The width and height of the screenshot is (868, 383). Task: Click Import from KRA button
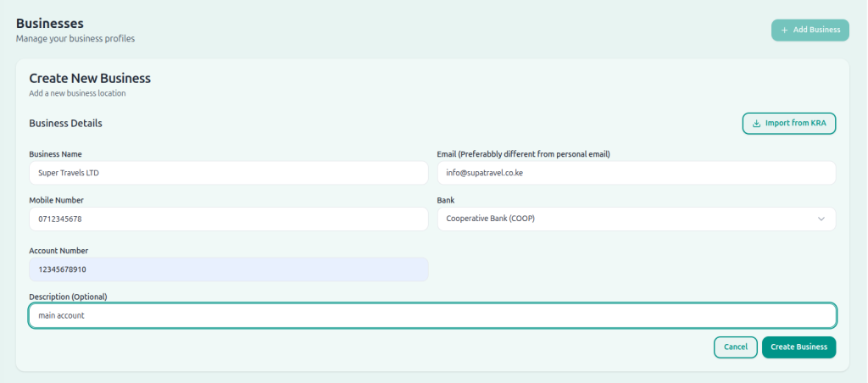click(789, 124)
